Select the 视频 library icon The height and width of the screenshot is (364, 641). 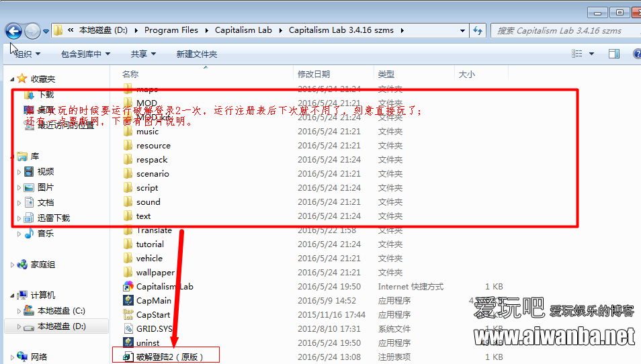click(29, 171)
